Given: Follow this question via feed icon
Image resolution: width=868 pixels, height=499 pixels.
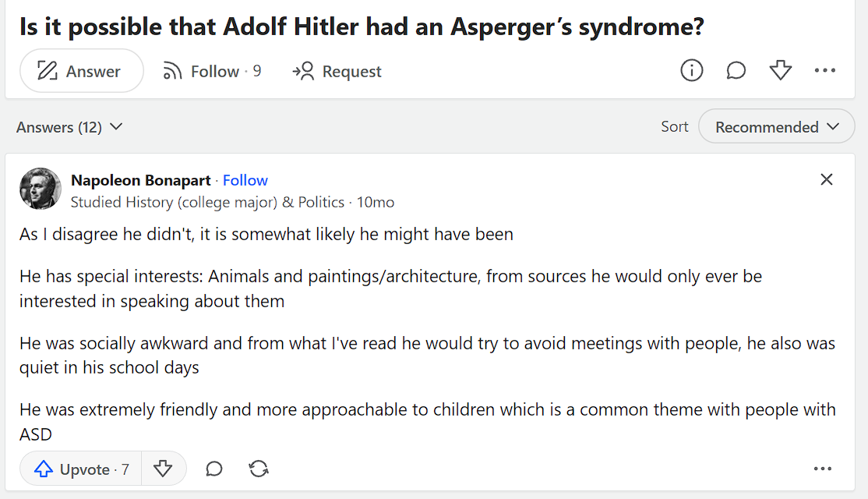Looking at the screenshot, I should (211, 72).
